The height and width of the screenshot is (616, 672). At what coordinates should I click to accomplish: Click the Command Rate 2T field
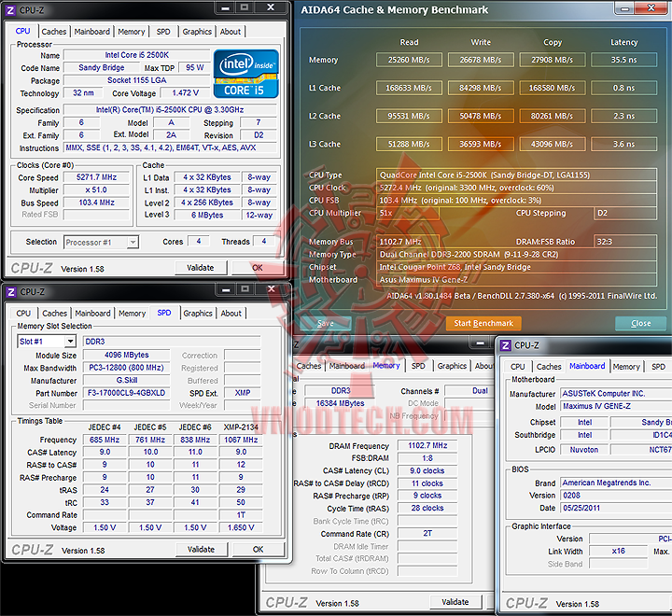(427, 533)
